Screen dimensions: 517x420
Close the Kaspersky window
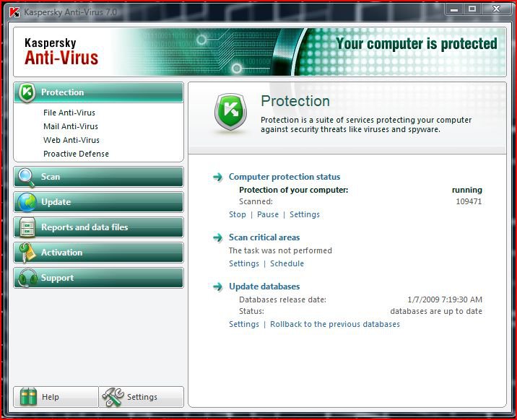point(496,9)
